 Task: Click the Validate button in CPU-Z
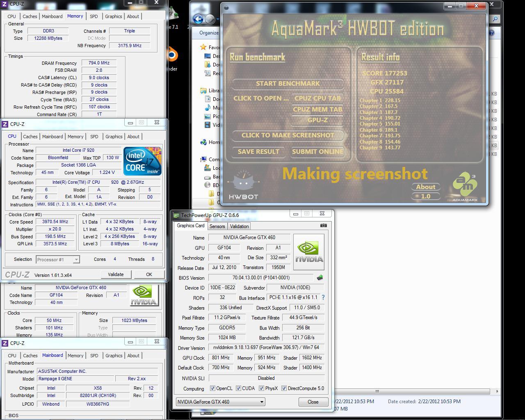[116, 274]
